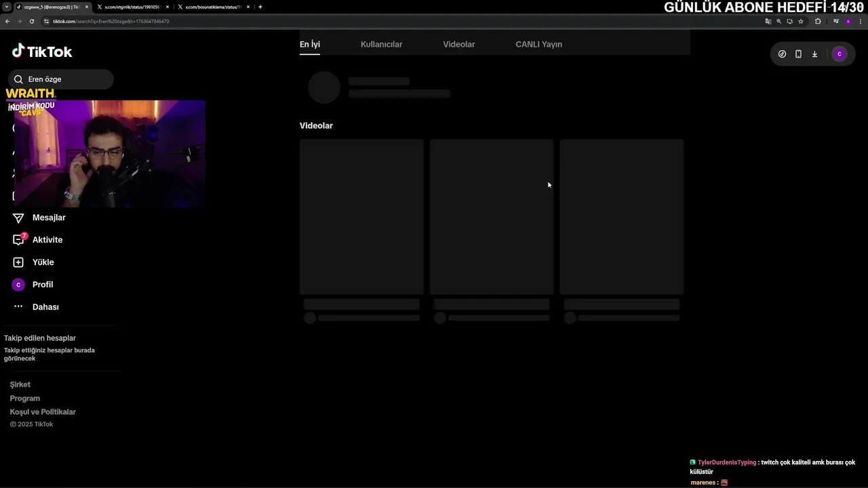Screen dimensions: 868x488
Task: Click the third video thumbnail placeholder
Action: pyautogui.click(x=622, y=217)
